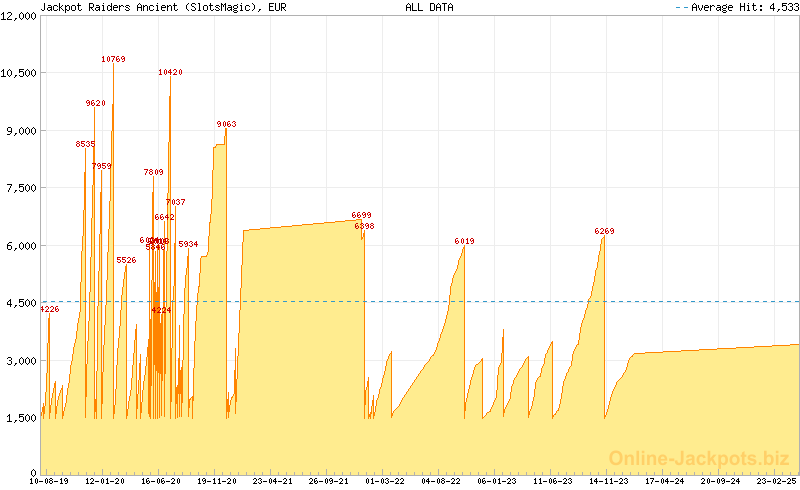The height and width of the screenshot is (490, 800).
Task: Click the peak value label 6642
Action: pos(164,217)
